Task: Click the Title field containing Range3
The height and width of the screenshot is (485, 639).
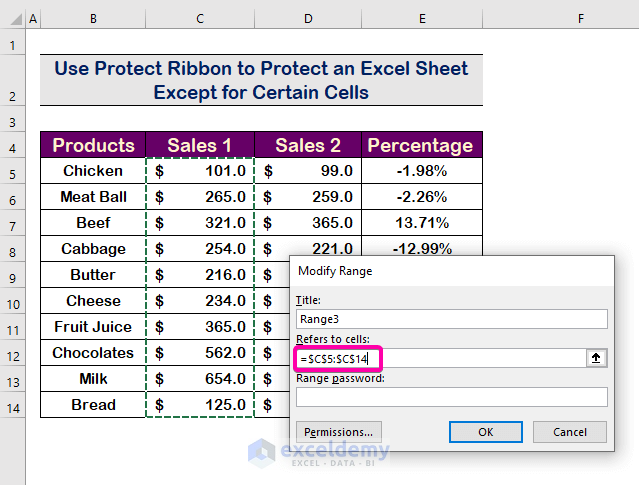Action: point(451,319)
